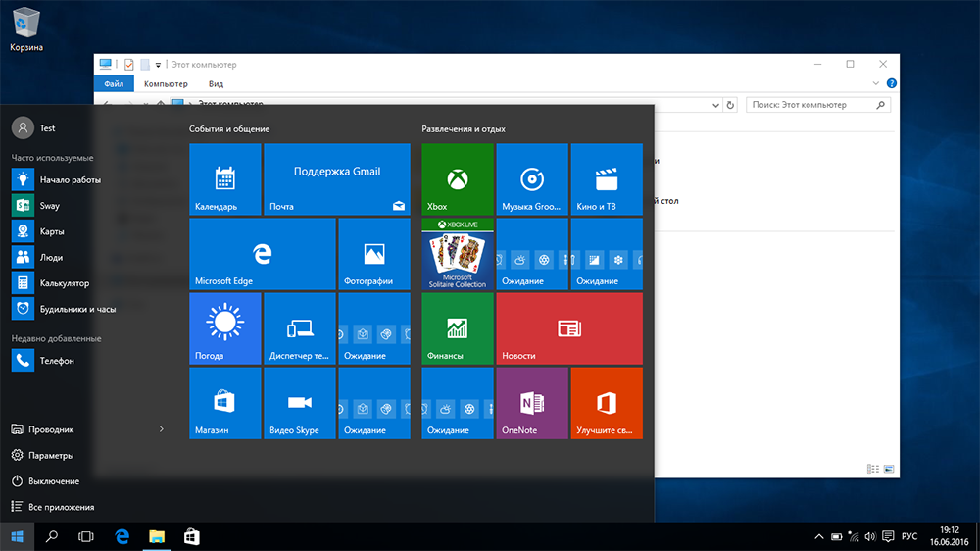Open Explorer help icon
The height and width of the screenshot is (551, 980).
(x=891, y=83)
